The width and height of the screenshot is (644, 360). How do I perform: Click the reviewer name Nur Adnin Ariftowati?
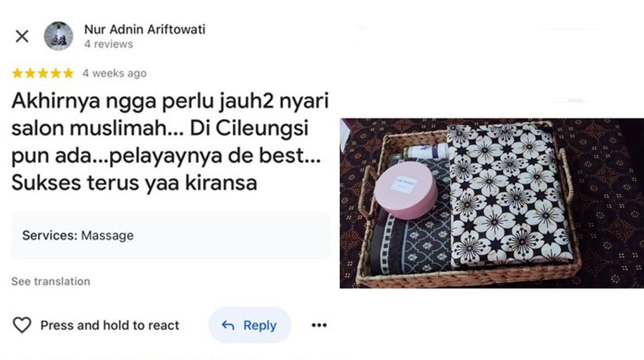pyautogui.click(x=145, y=30)
